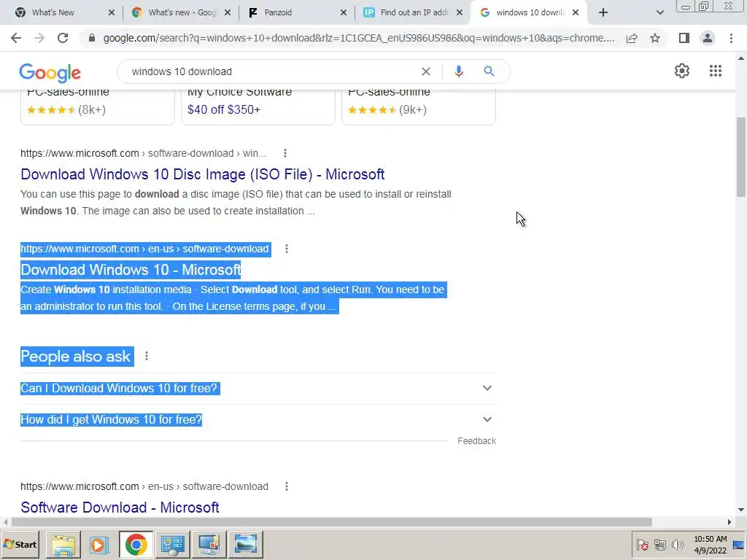Bookmark this tab with the star icon
This screenshot has width=747, height=560.
pyautogui.click(x=655, y=38)
